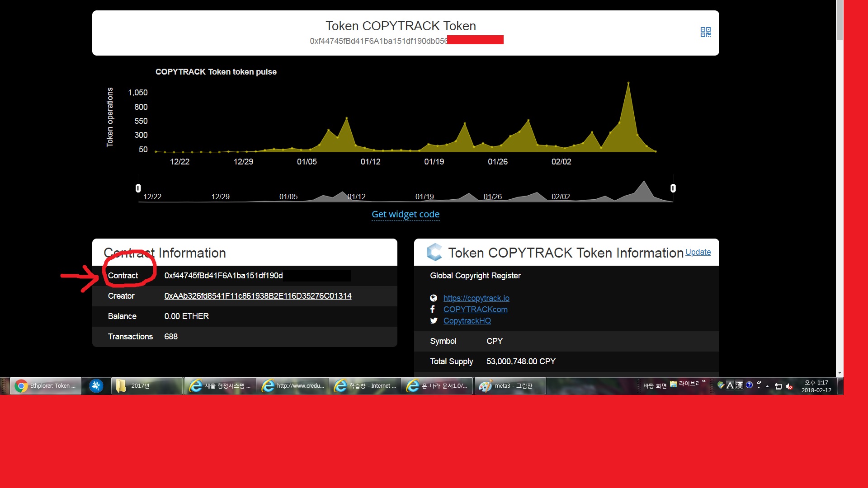Click the 'COPYTRACK Token token pulse' chart title

pyautogui.click(x=216, y=72)
